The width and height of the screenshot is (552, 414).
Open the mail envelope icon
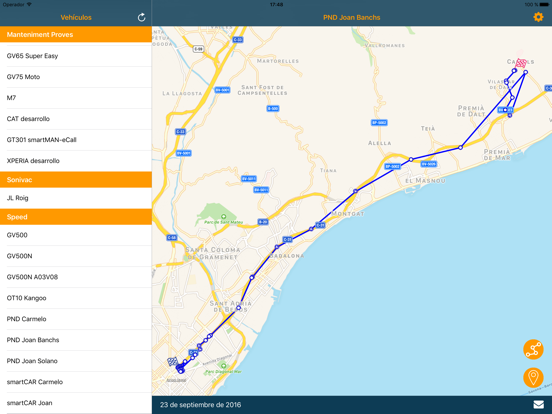coord(538,405)
